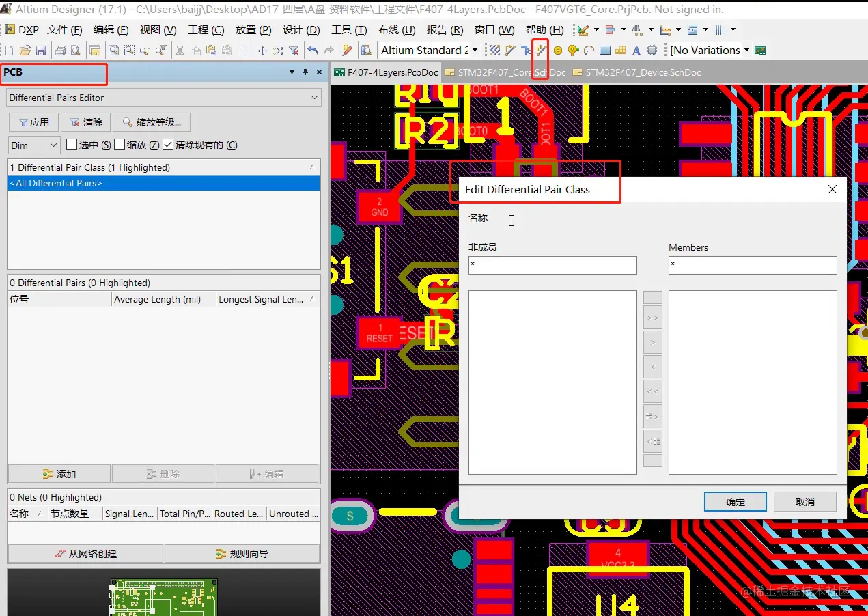The image size is (868, 616).
Task: Select objects inside area tool
Action: [x=246, y=51]
